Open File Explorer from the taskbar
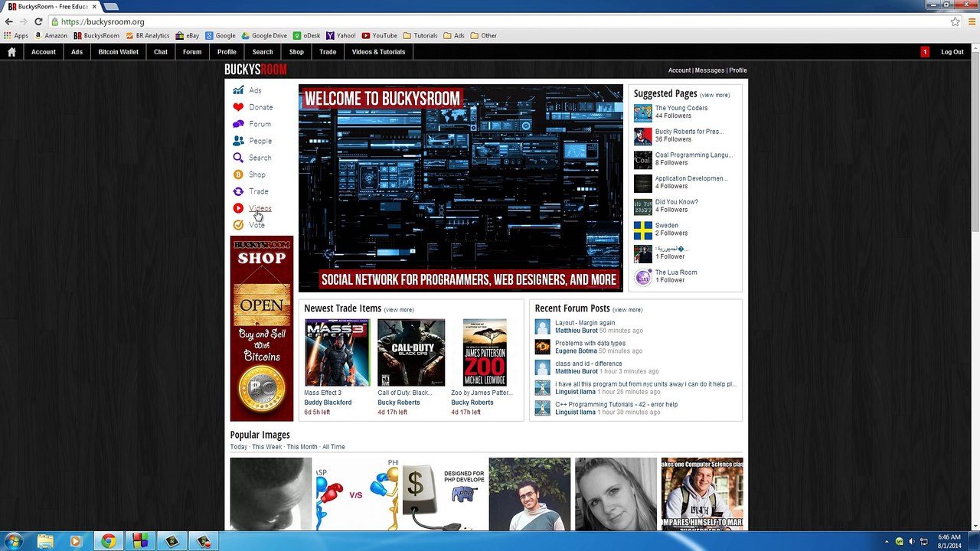The image size is (980, 551). point(45,541)
